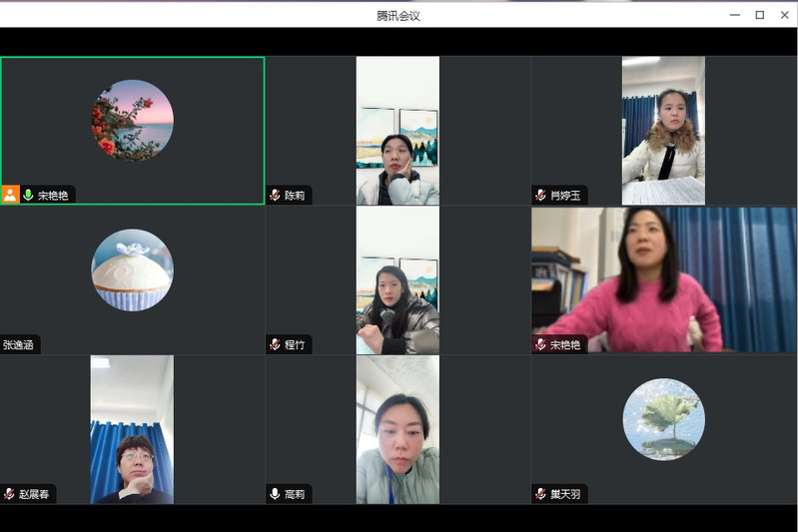Viewport: 798px width, 532px height.
Task: Click the name label 高莉
Action: click(295, 494)
